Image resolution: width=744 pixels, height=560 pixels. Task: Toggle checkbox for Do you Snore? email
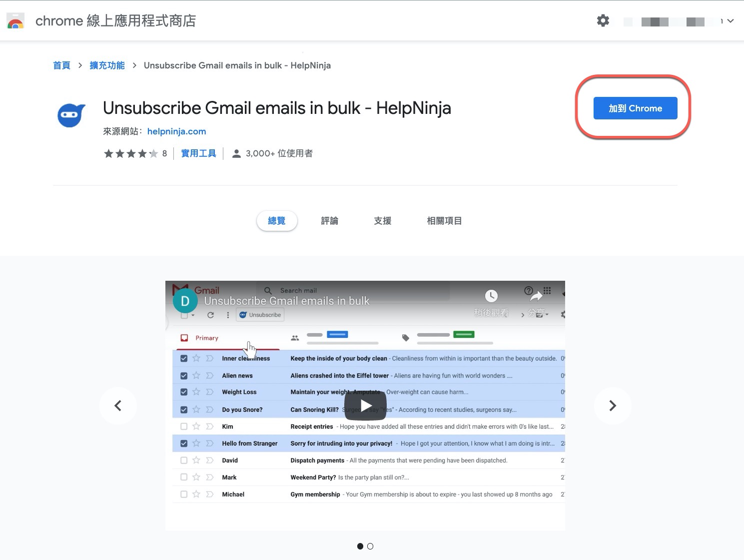coord(184,410)
